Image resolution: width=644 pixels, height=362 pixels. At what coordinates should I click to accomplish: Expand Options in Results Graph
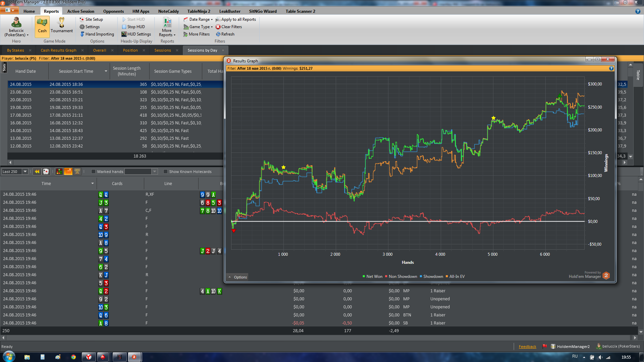[238, 277]
